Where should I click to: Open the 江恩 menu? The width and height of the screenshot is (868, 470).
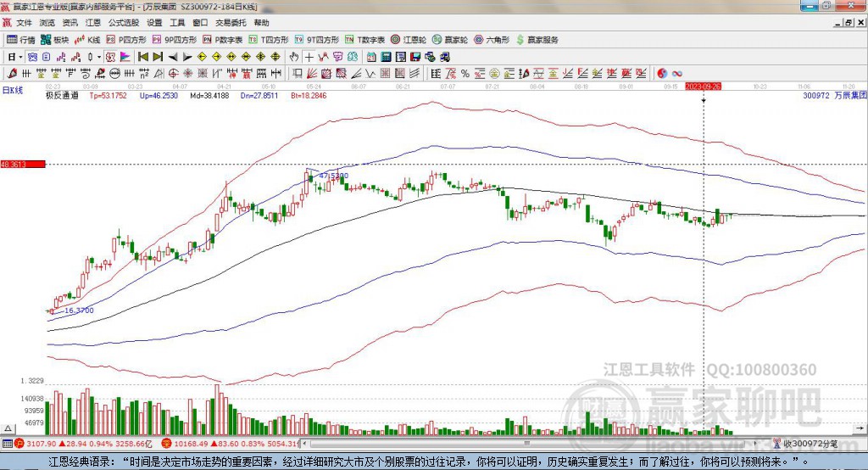pyautogui.click(x=93, y=23)
